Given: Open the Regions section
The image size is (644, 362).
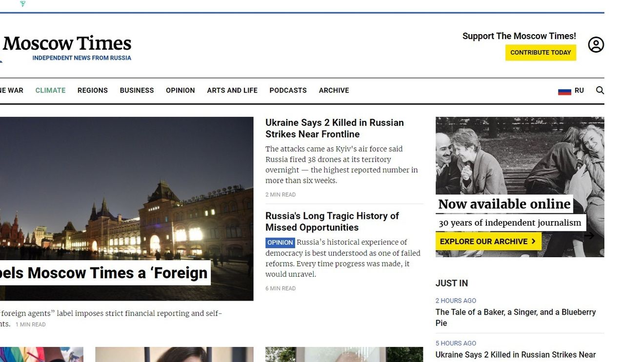Looking at the screenshot, I should coord(92,90).
